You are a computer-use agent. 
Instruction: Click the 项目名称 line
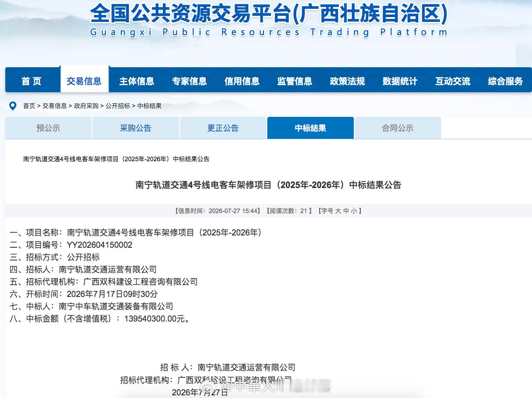pyautogui.click(x=136, y=232)
